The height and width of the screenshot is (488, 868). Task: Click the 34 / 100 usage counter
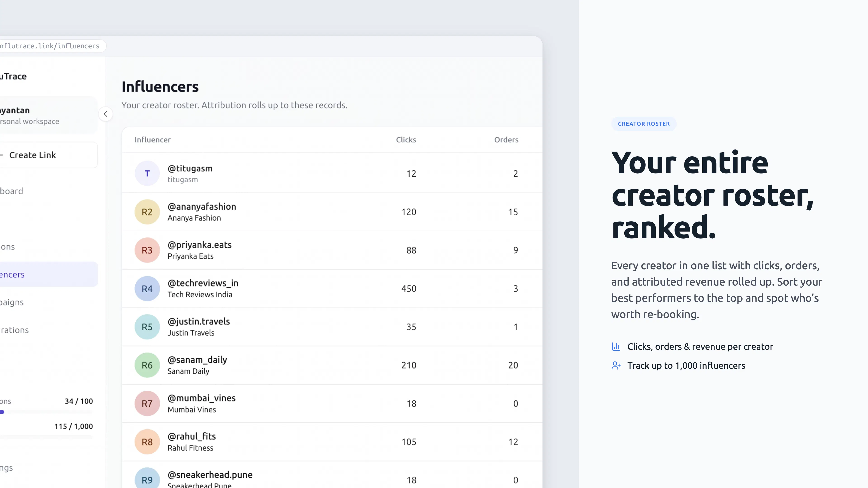click(x=79, y=401)
